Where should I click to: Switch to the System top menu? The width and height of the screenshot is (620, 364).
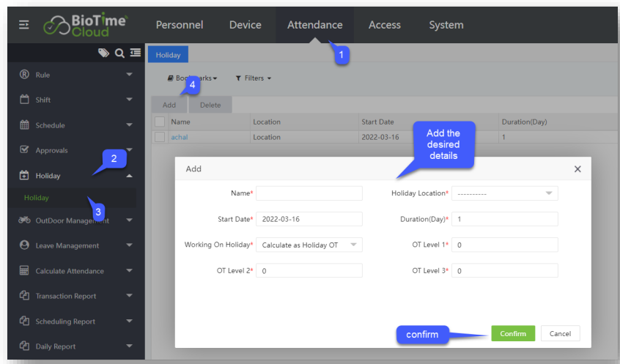click(x=446, y=25)
